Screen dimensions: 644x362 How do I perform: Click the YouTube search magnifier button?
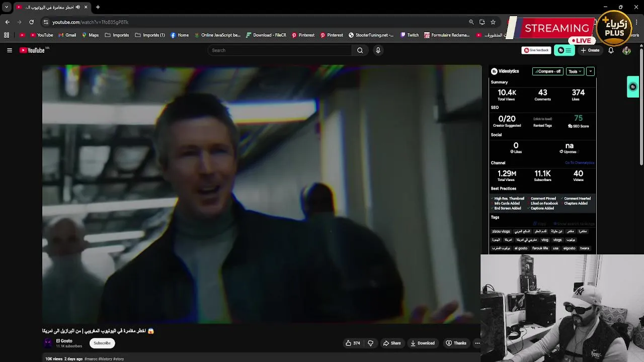click(360, 50)
